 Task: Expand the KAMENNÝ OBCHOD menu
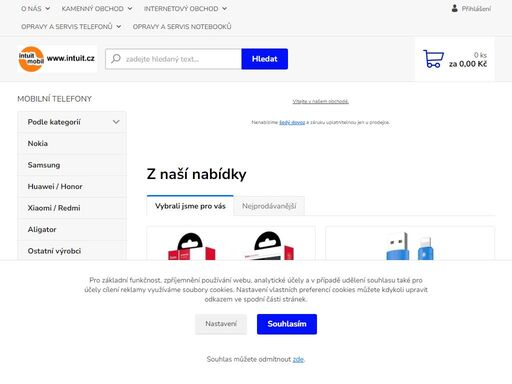click(x=97, y=9)
